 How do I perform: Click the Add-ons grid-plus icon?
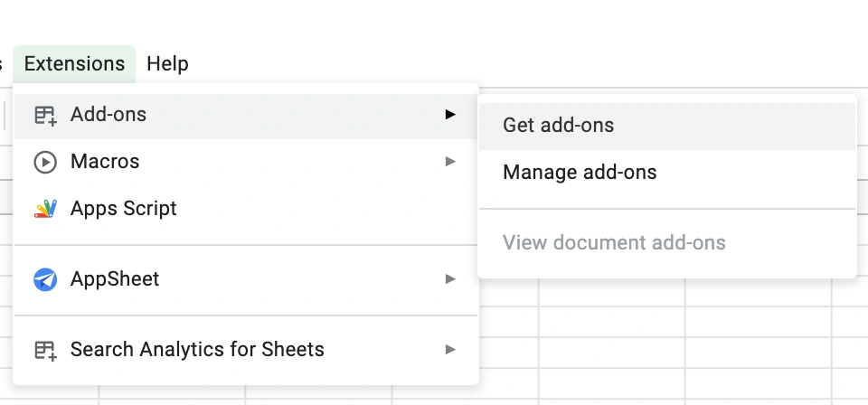(44, 116)
